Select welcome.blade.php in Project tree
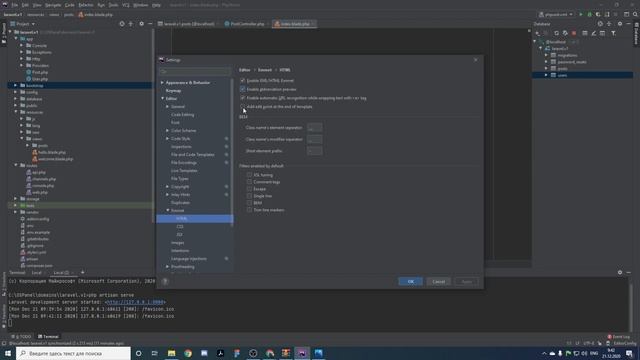The width and height of the screenshot is (640, 360). (x=56, y=159)
